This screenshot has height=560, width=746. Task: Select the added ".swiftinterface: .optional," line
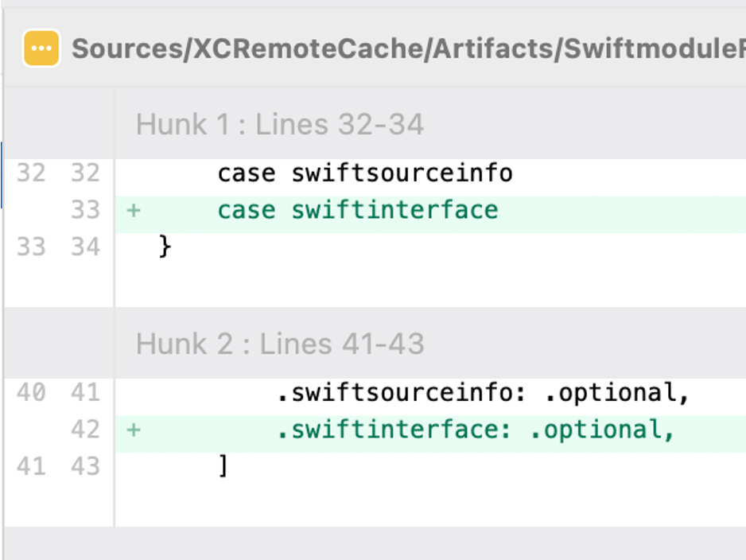(476, 430)
